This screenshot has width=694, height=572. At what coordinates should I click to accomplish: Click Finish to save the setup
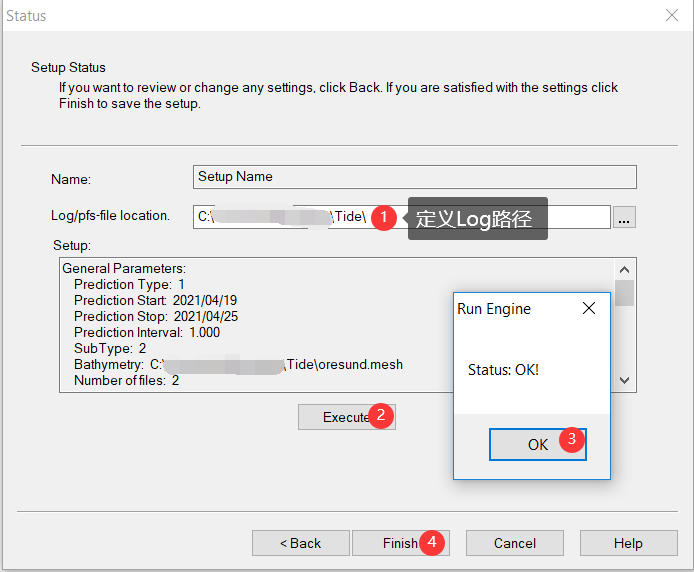pos(398,543)
